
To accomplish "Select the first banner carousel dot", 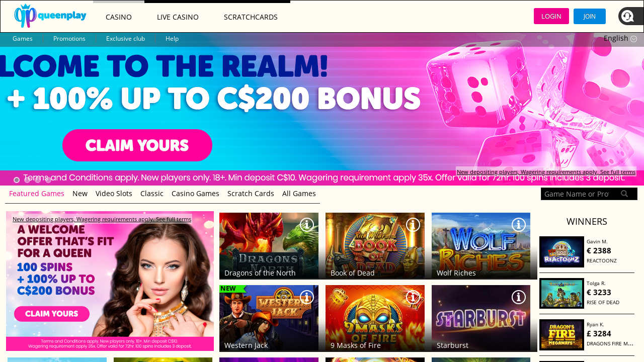I will point(17,180).
